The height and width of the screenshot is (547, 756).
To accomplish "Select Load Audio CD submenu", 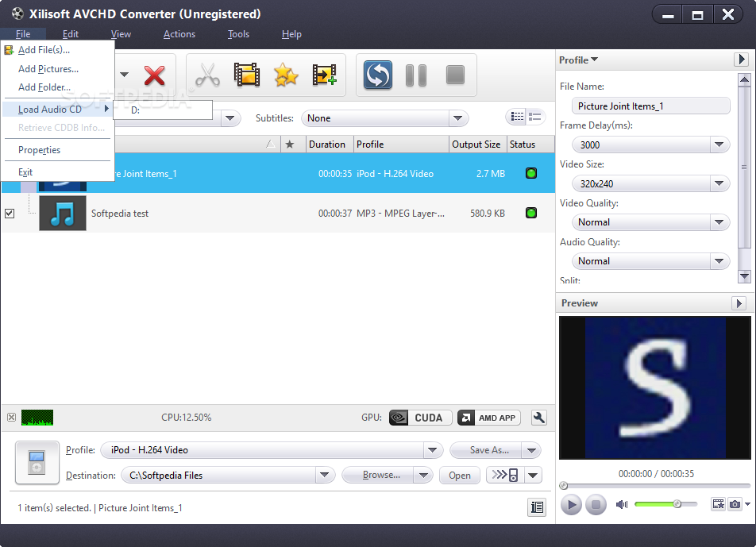I will 57,110.
